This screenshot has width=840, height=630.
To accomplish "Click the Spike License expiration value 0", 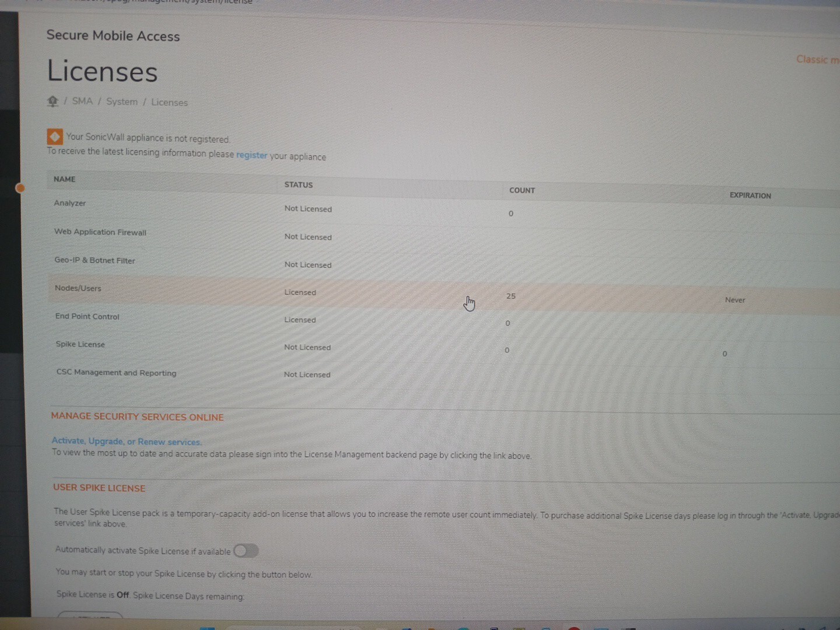I will pyautogui.click(x=725, y=353).
